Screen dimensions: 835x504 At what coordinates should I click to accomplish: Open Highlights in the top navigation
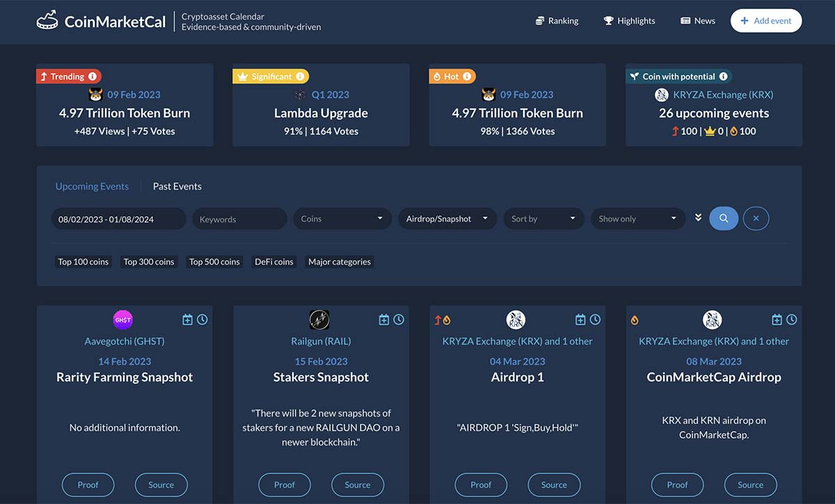(x=629, y=21)
